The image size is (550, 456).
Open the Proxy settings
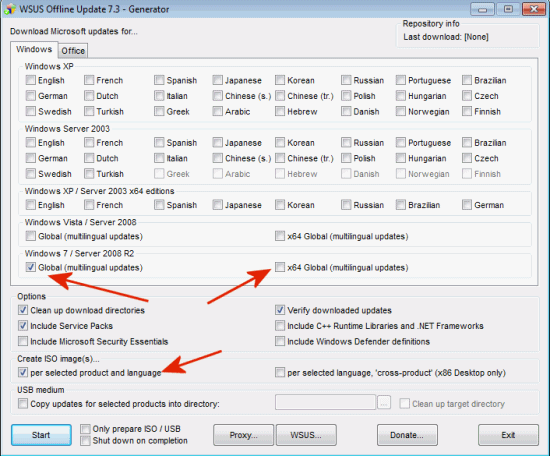click(x=243, y=435)
